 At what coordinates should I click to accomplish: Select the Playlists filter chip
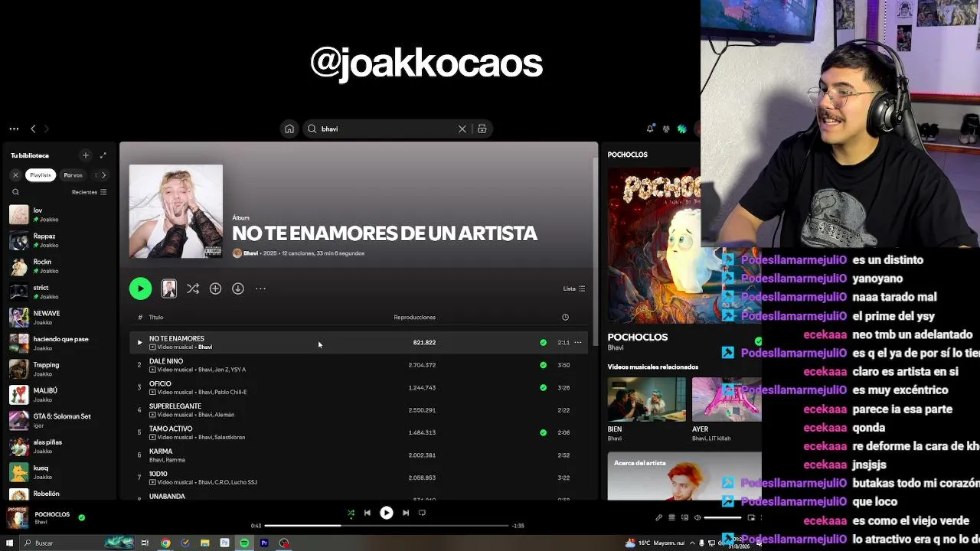[x=41, y=174]
